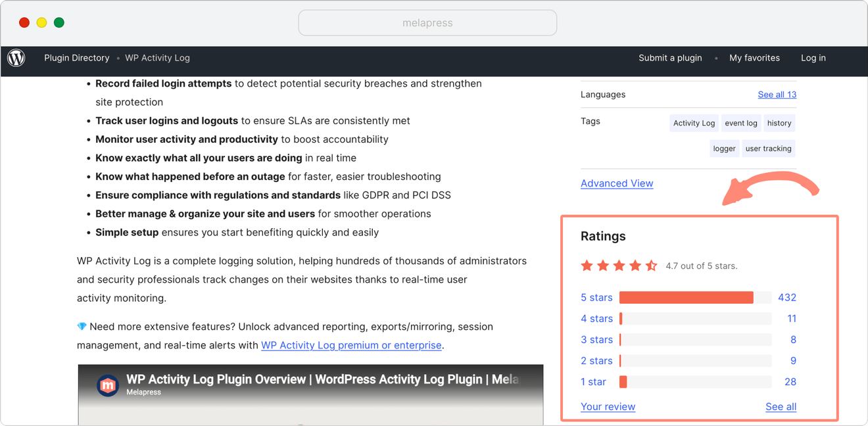868x426 pixels.
Task: Click the 8 three-star review count
Action: click(794, 340)
